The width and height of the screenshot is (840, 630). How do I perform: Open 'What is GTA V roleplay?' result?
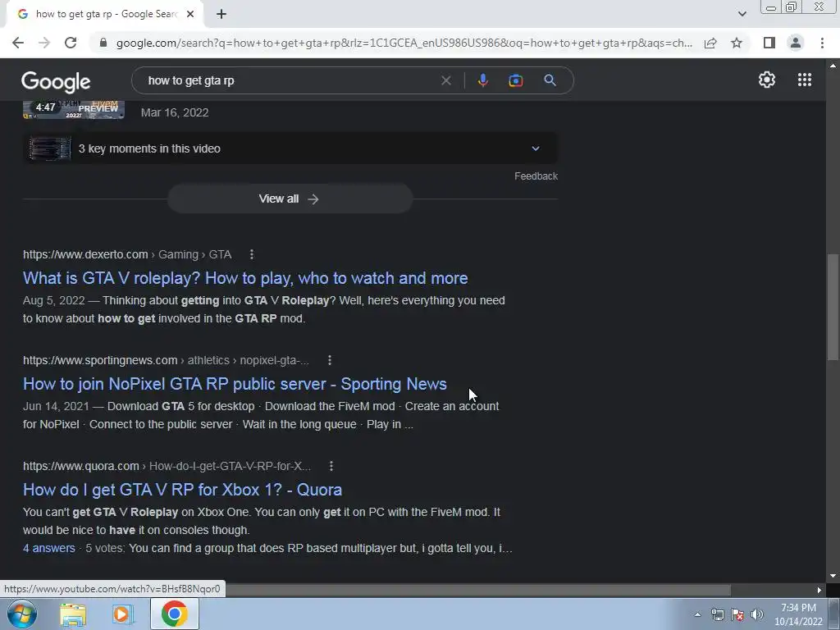tap(245, 278)
